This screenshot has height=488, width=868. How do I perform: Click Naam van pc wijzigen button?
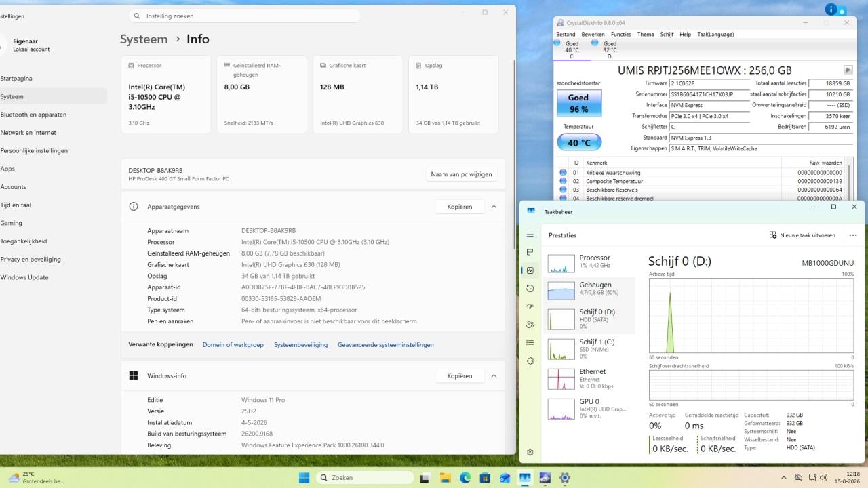click(461, 174)
